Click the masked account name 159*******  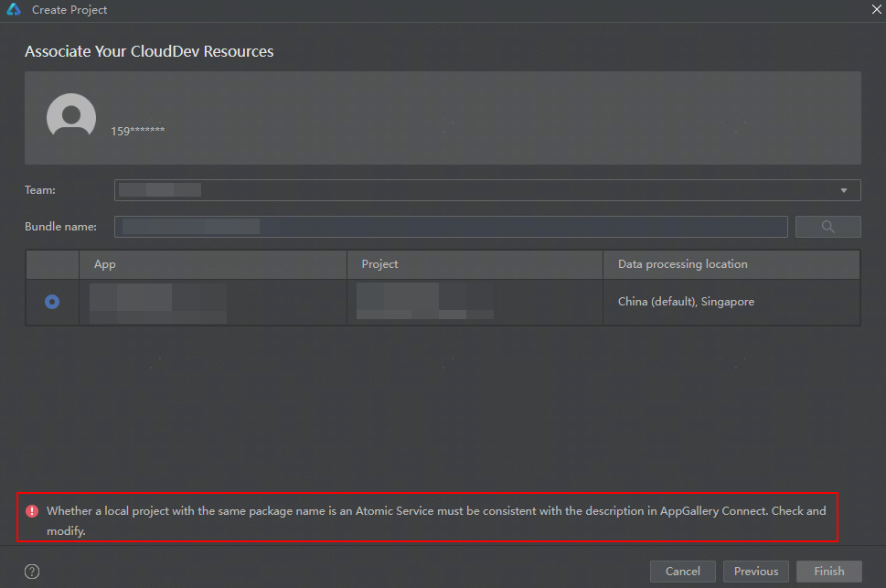pyautogui.click(x=138, y=131)
